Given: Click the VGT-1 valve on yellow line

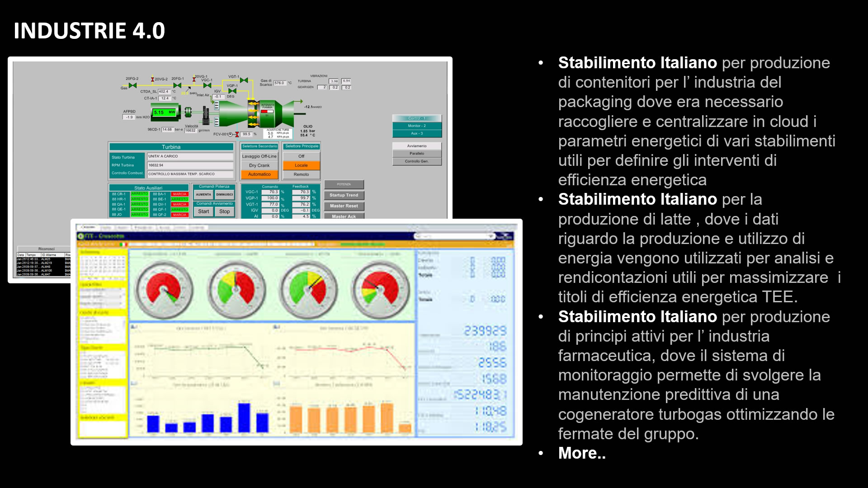Looking at the screenshot, I should 244,80.
